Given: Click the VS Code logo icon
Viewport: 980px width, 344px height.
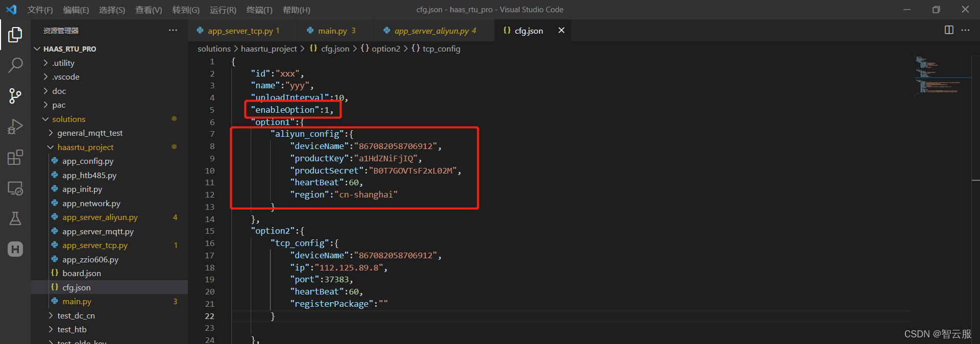Looking at the screenshot, I should tap(11, 10).
